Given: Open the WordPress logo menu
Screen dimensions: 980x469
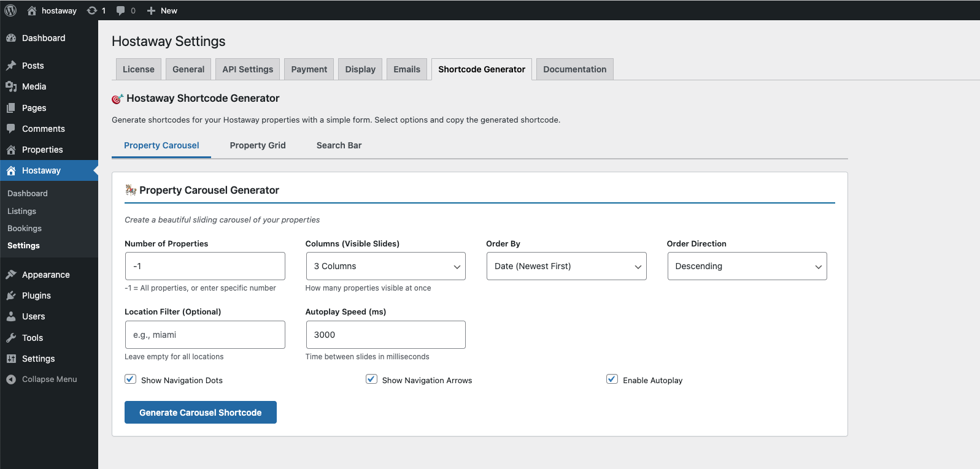Looking at the screenshot, I should pyautogui.click(x=10, y=10).
